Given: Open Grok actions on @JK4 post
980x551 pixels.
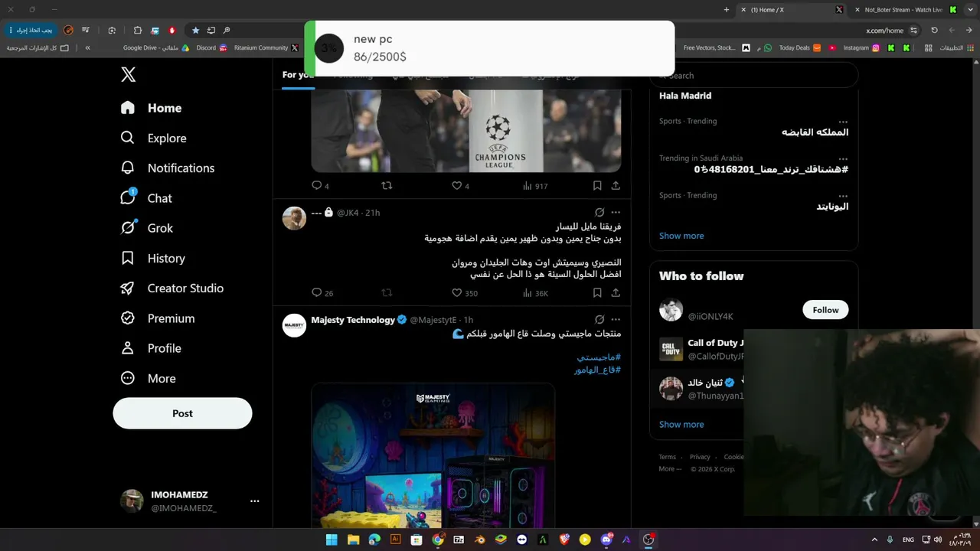Looking at the screenshot, I should [599, 213].
